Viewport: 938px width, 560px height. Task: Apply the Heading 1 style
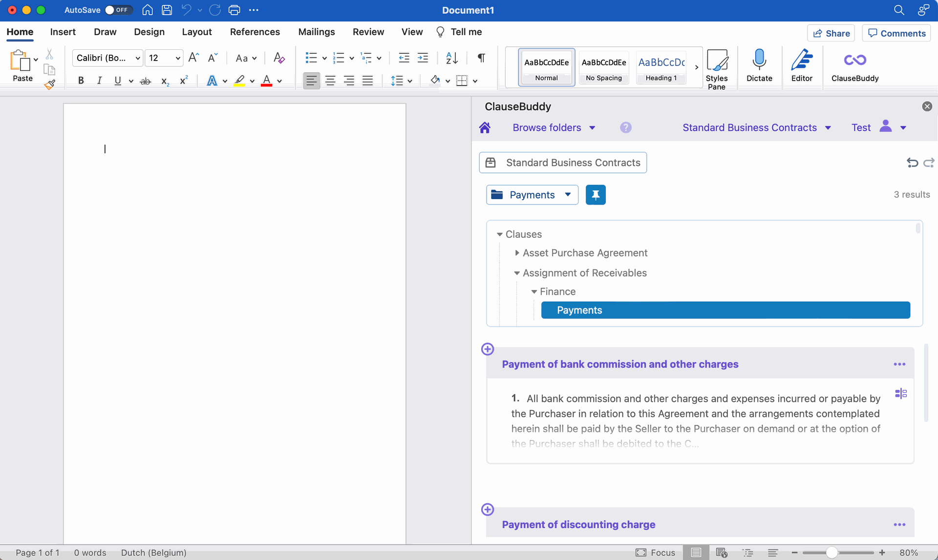pos(661,67)
